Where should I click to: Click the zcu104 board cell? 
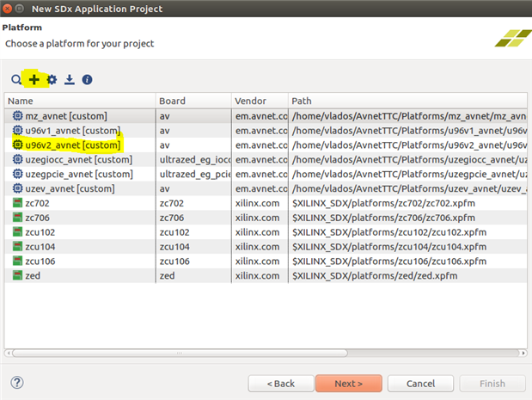pos(193,247)
